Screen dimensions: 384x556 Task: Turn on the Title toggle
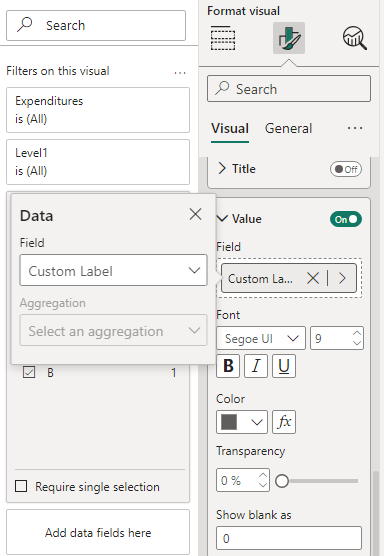click(x=346, y=169)
